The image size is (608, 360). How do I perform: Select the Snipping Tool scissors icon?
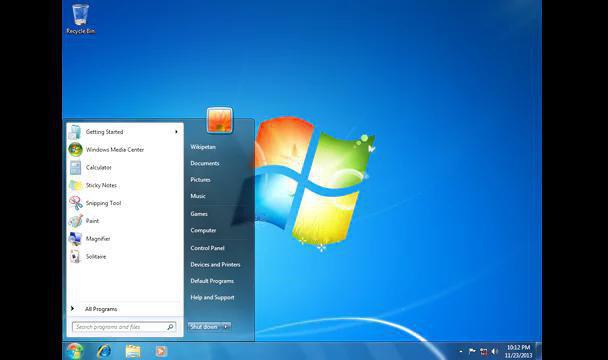pyautogui.click(x=75, y=203)
